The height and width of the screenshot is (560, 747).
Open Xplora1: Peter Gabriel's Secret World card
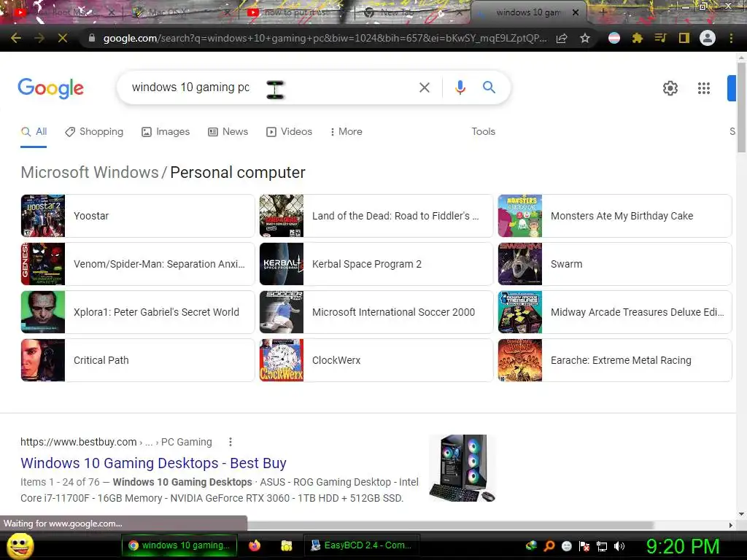(x=138, y=312)
